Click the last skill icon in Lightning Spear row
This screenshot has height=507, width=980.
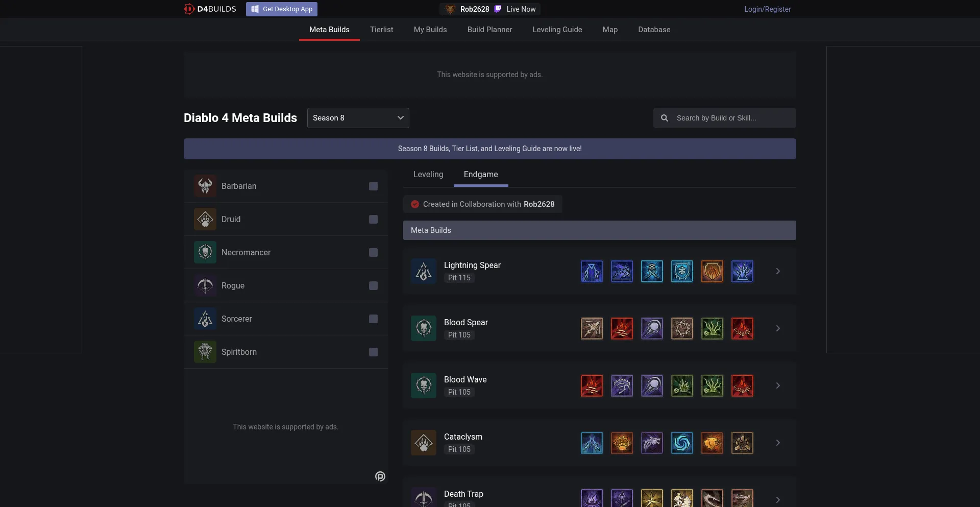(x=742, y=271)
